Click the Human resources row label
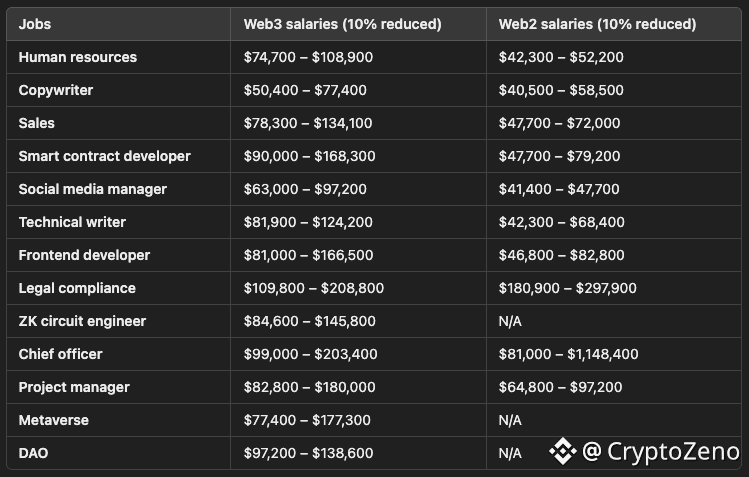 (78, 57)
